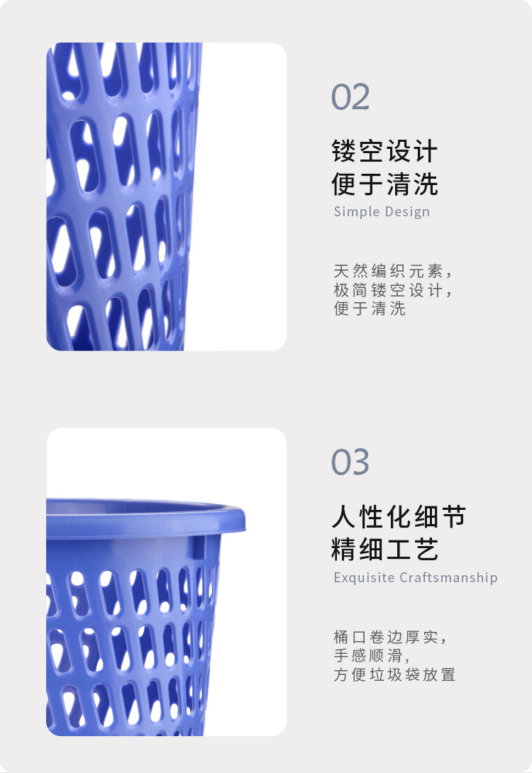Click the blue basket rim edge
Viewport: 532px width, 773px height.
pos(146,519)
